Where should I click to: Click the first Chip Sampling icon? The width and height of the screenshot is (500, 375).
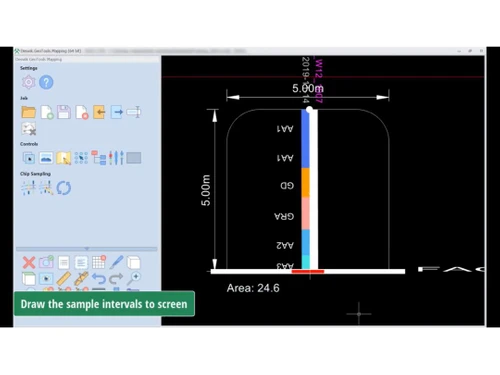(29, 188)
